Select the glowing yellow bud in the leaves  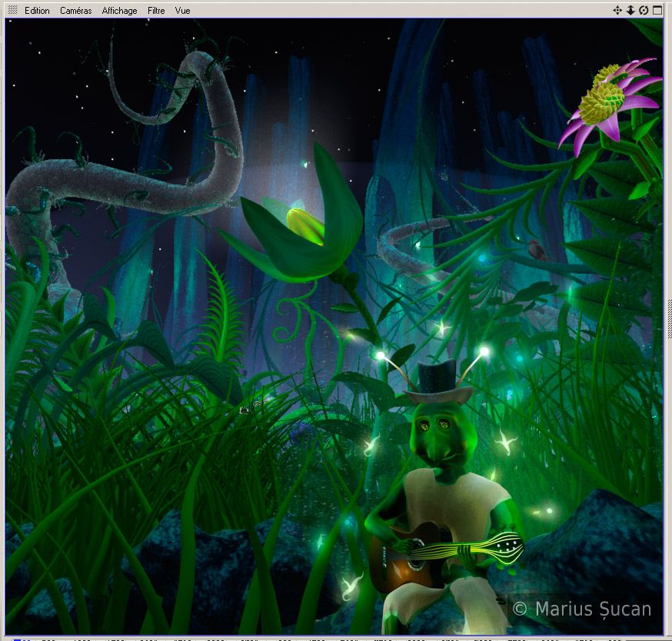305,224
